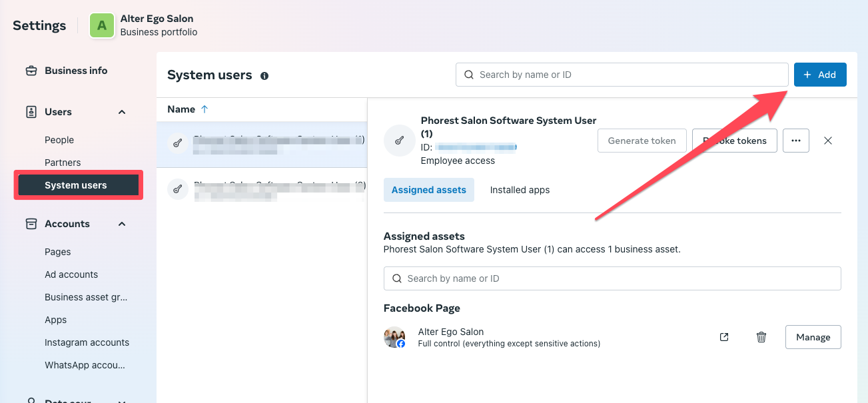Open Pages under Accounts

(x=58, y=252)
